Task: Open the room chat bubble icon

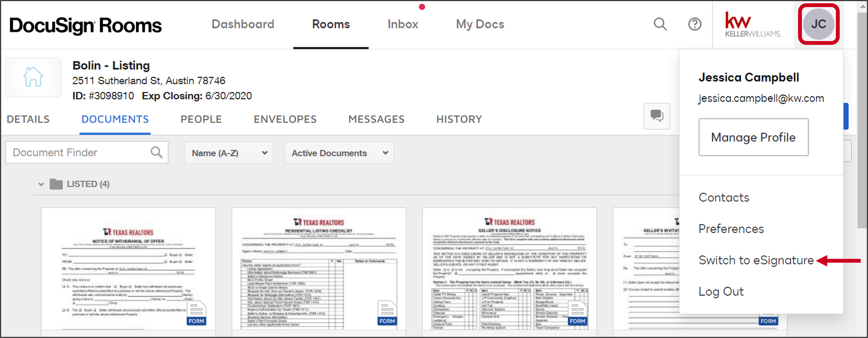Action: pyautogui.click(x=657, y=116)
